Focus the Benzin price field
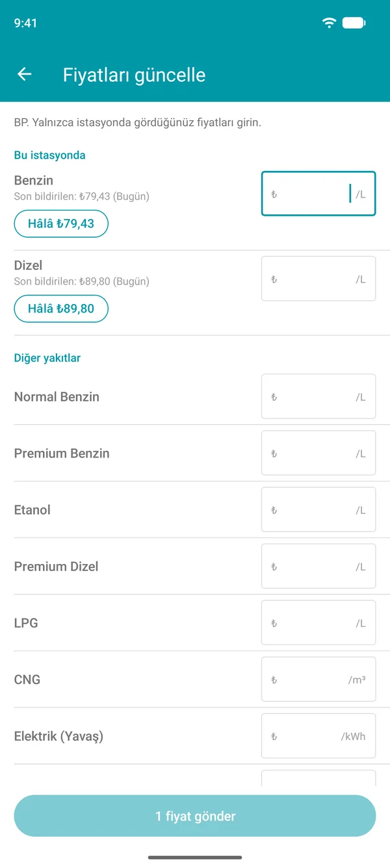390x868 pixels. pos(318,194)
